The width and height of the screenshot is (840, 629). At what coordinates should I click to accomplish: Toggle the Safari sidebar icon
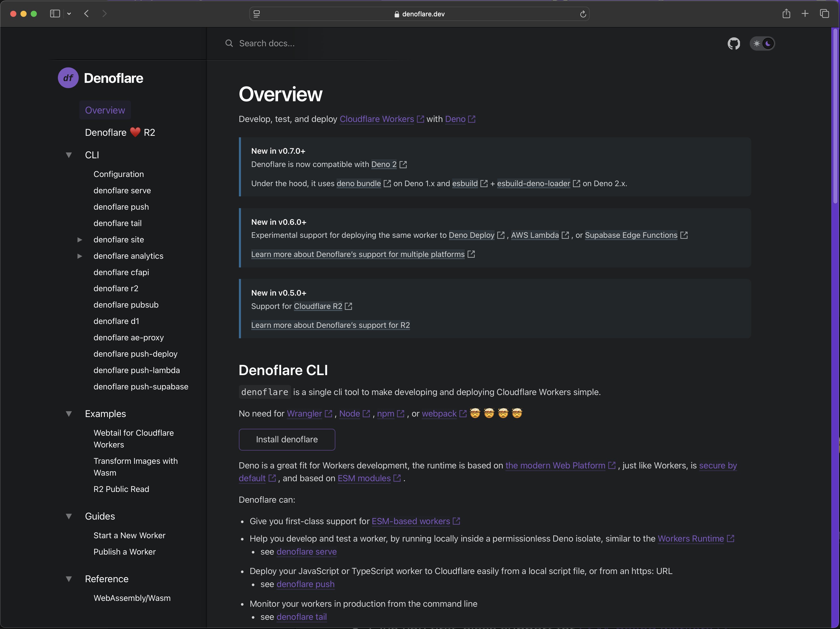[x=55, y=14]
